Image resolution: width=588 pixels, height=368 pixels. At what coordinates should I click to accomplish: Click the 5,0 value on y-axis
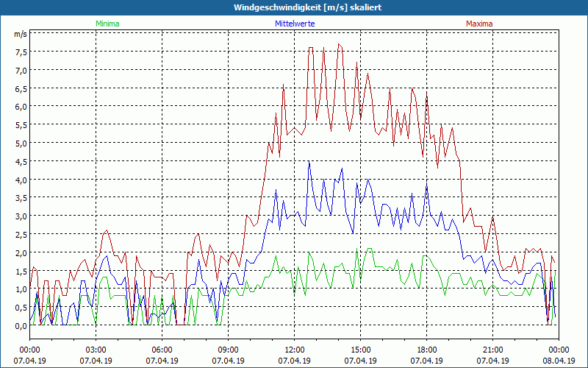point(20,143)
